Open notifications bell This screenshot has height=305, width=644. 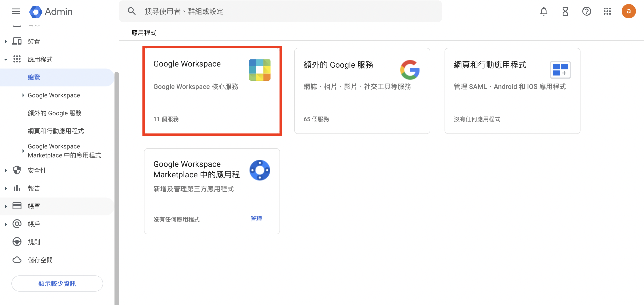pyautogui.click(x=544, y=11)
